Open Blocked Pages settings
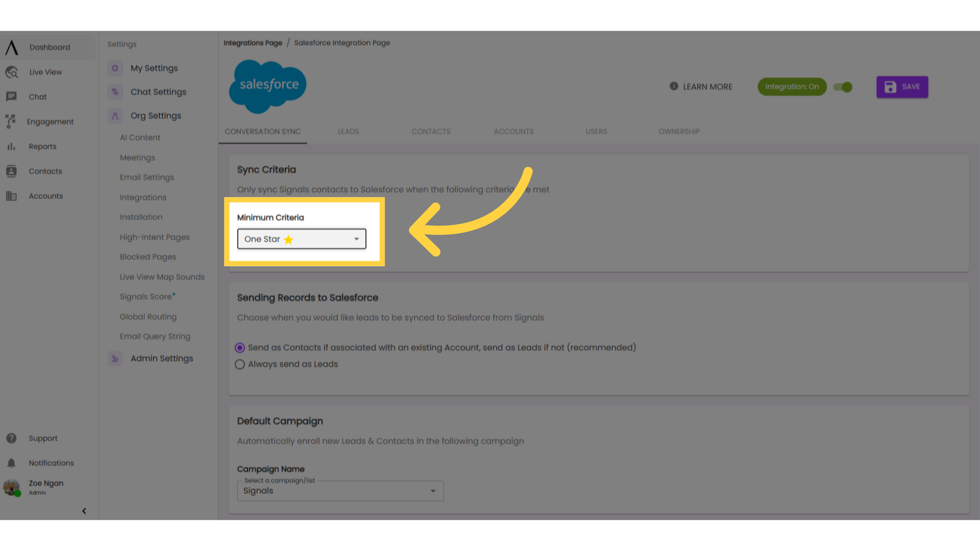 point(148,257)
